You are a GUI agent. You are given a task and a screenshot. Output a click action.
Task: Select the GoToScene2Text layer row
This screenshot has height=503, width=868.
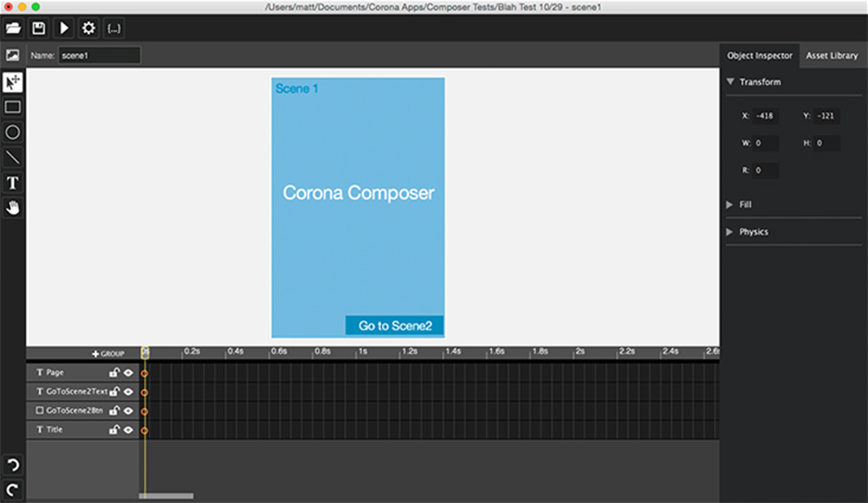(x=83, y=392)
